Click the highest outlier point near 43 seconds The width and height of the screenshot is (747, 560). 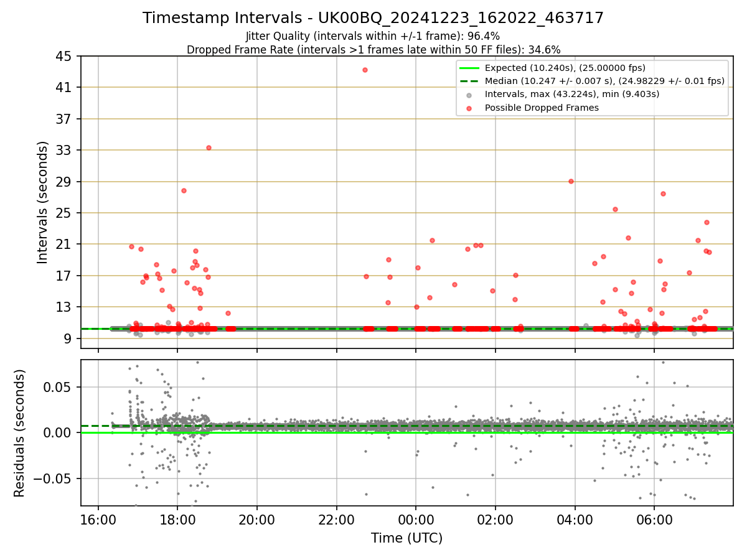365,70
